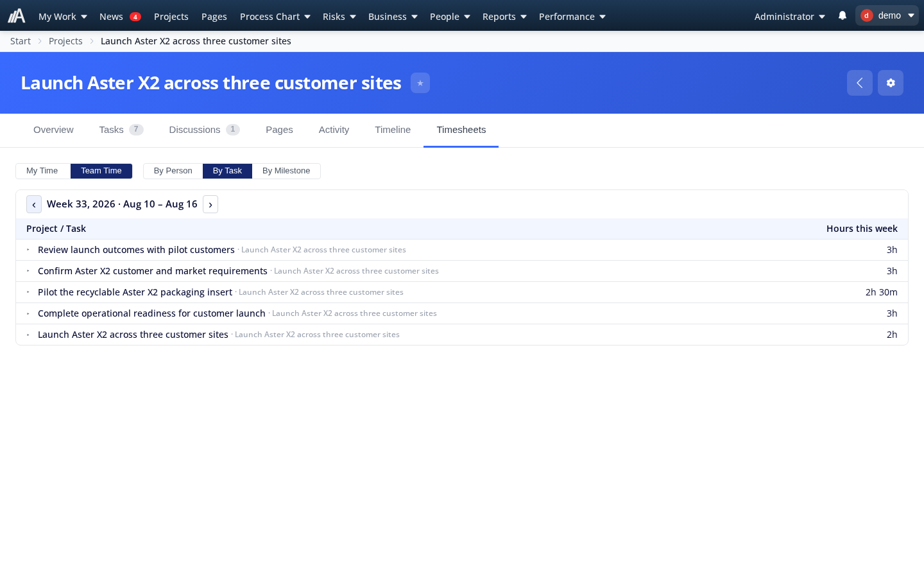The image size is (924, 578).
Task: Switch to the project Pages tab
Action: click(x=279, y=130)
